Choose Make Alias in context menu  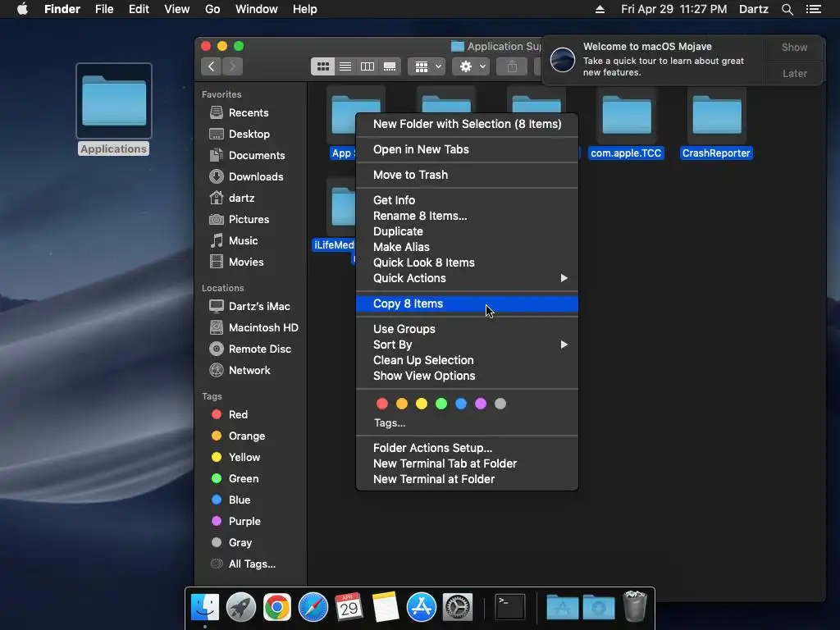tap(467, 247)
